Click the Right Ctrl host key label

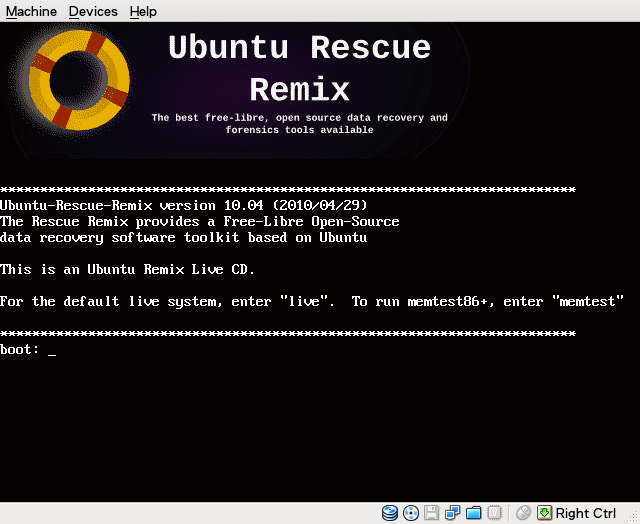pyautogui.click(x=585, y=513)
